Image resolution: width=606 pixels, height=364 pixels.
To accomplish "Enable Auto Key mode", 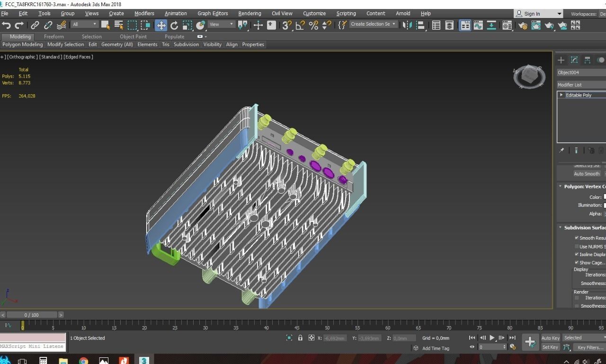I will pos(550,337).
